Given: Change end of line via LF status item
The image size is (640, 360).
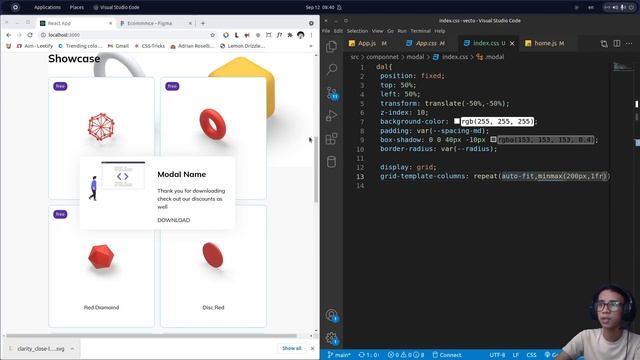Looking at the screenshot, I should [516, 355].
